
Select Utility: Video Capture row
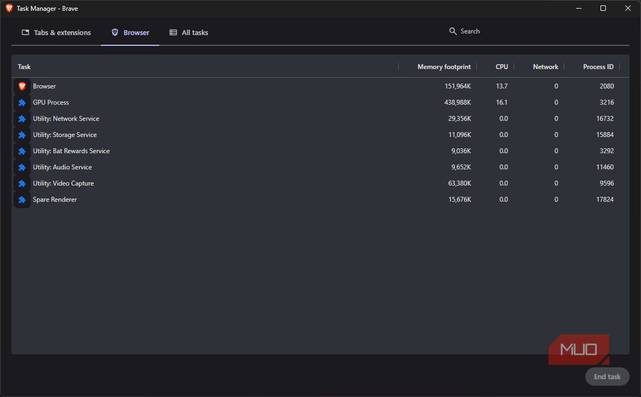320,183
